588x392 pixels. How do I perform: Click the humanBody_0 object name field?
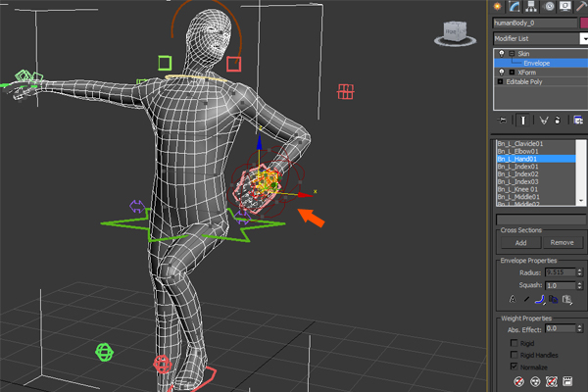[535, 23]
